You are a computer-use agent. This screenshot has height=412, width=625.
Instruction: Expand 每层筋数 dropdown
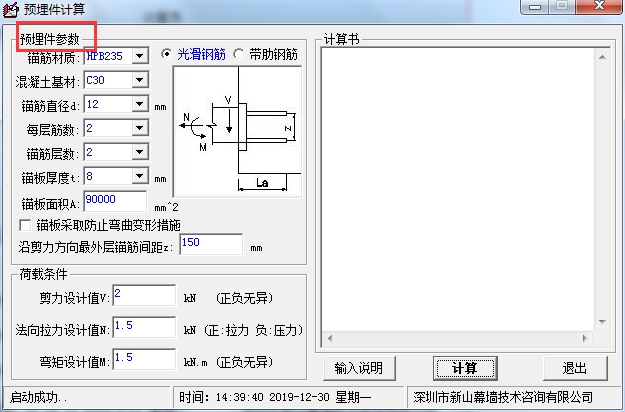pos(140,128)
